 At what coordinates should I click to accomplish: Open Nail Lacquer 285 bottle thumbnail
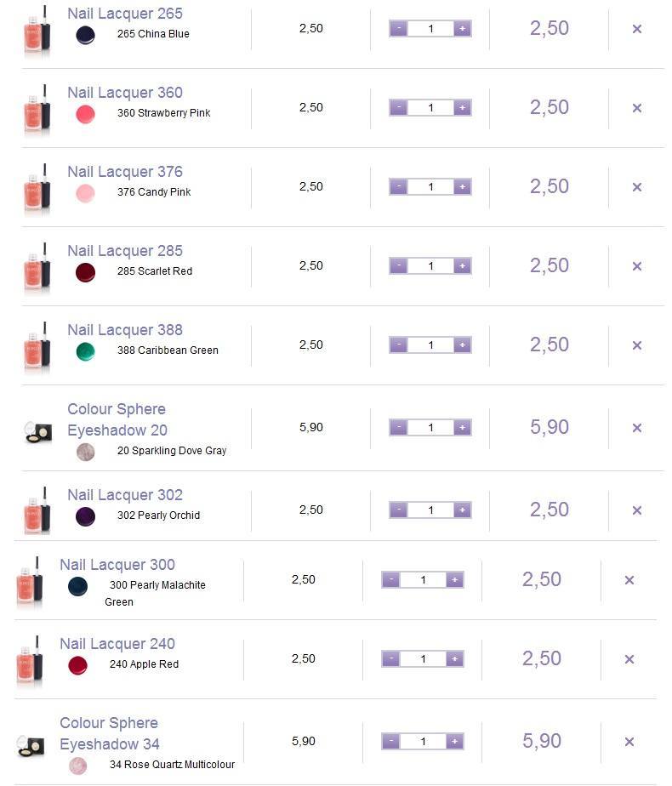pos(37,266)
